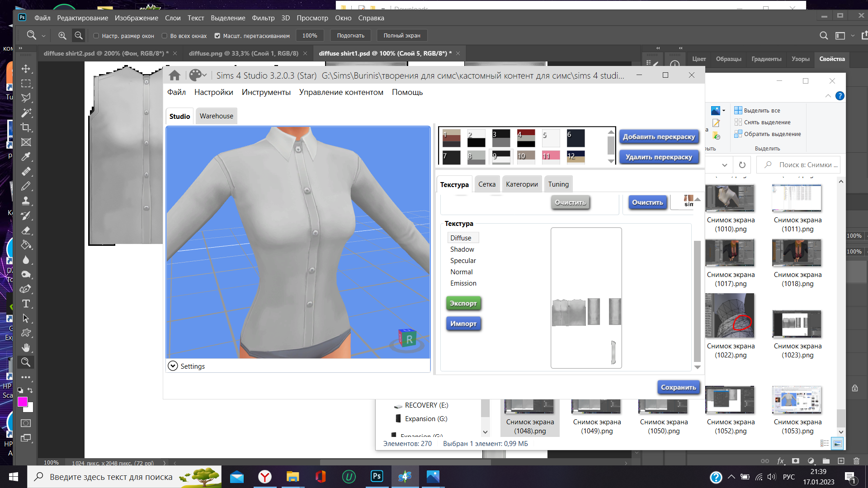The width and height of the screenshot is (868, 488).
Task: Click the zoom-in magnifier in options bar
Action: pyautogui.click(x=62, y=36)
